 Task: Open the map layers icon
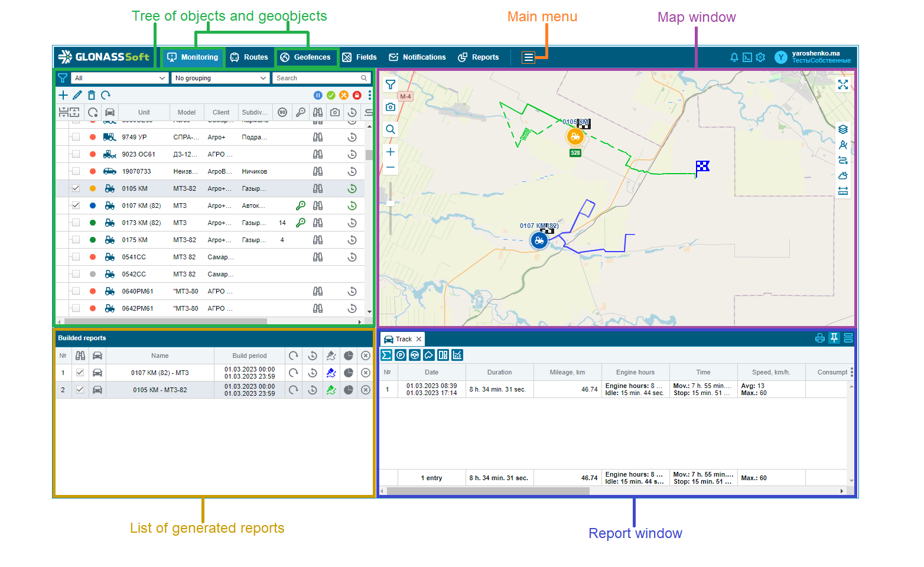(843, 129)
